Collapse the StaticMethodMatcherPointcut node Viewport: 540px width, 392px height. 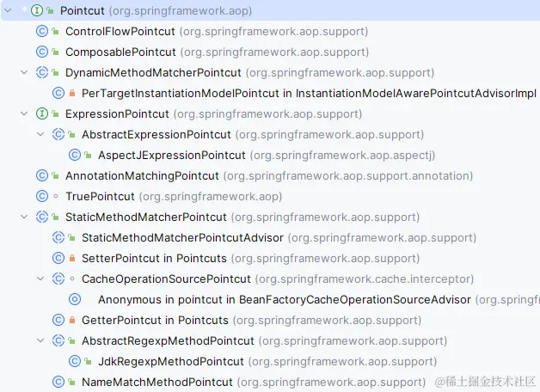tap(24, 217)
